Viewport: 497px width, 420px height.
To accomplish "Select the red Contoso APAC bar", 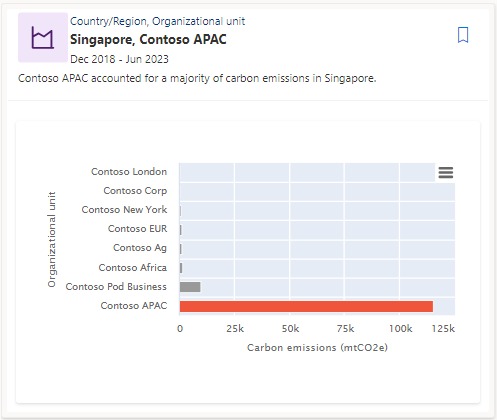I will tap(306, 306).
